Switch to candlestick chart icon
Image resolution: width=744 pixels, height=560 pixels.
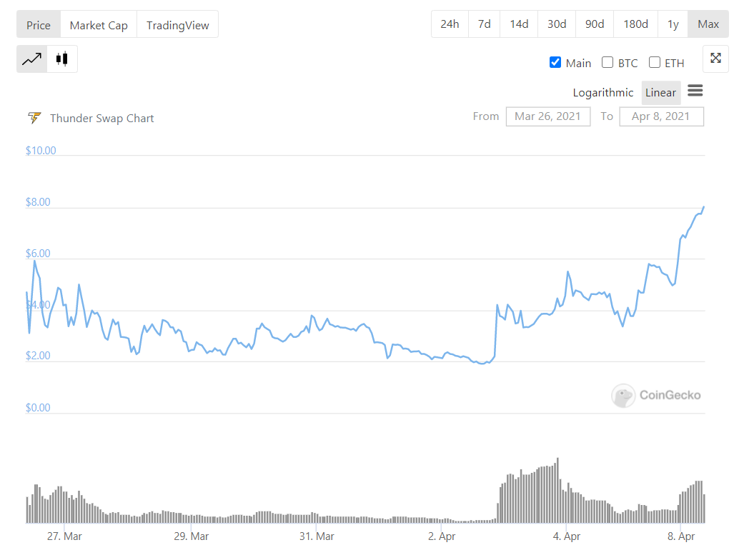click(61, 59)
